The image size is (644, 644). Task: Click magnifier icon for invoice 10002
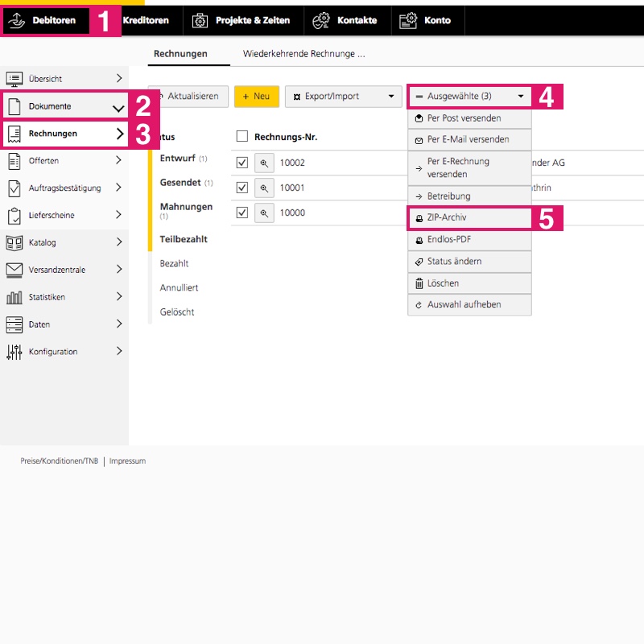(x=265, y=163)
